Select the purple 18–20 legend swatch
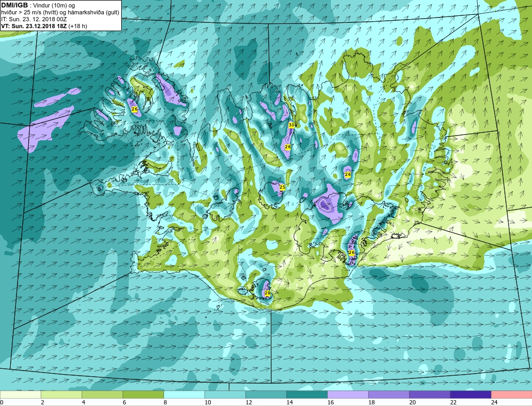Screen dimensions: 532x406 pos(389,394)
